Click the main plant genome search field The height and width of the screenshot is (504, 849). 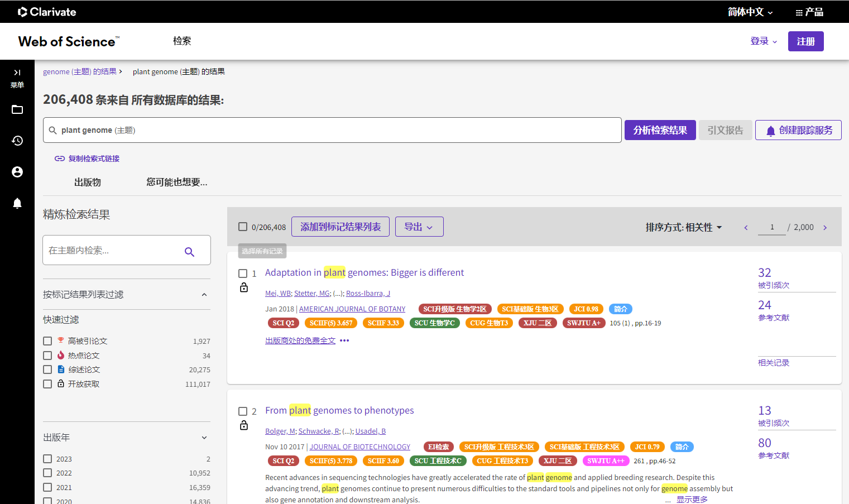(x=332, y=130)
